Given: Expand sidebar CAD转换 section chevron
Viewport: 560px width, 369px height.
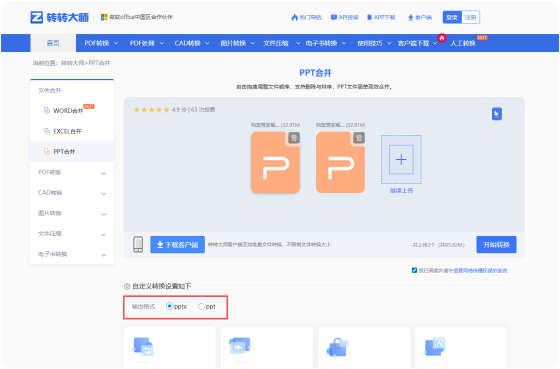Looking at the screenshot, I should tap(104, 194).
